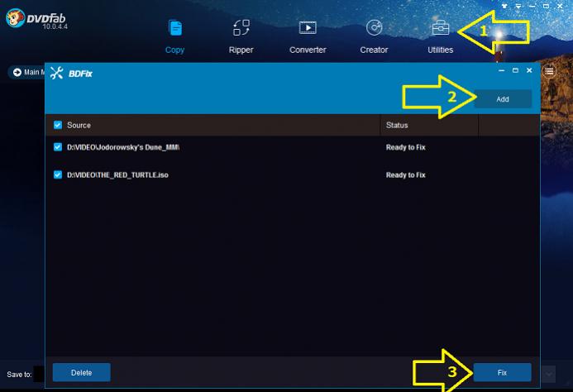Click the Source column header

tap(79, 125)
